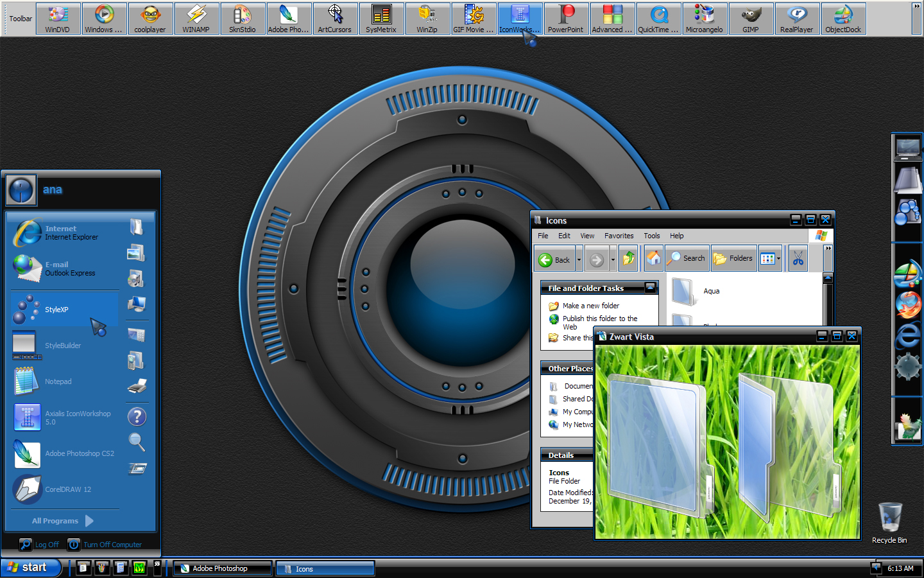
Task: Click Turn Off Computer button
Action: [105, 545]
